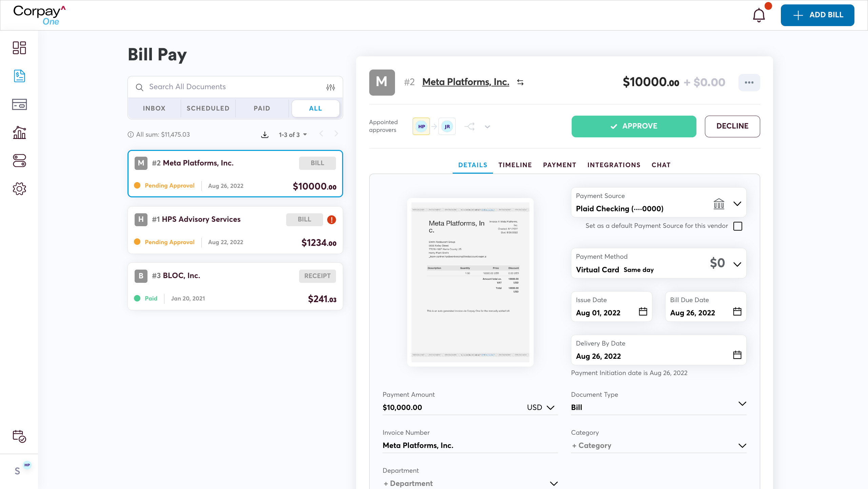Click the red alert icon on HPS Advisory
The image size is (868, 489).
point(332,220)
